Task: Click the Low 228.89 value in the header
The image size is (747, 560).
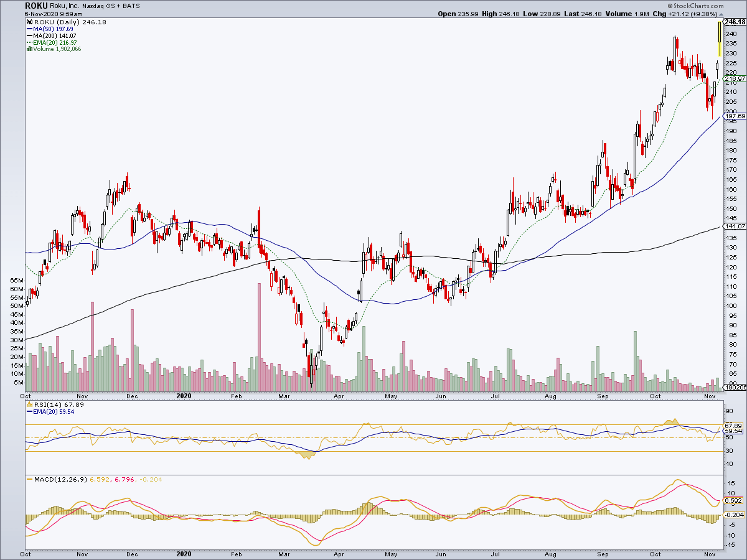Action: [541, 13]
